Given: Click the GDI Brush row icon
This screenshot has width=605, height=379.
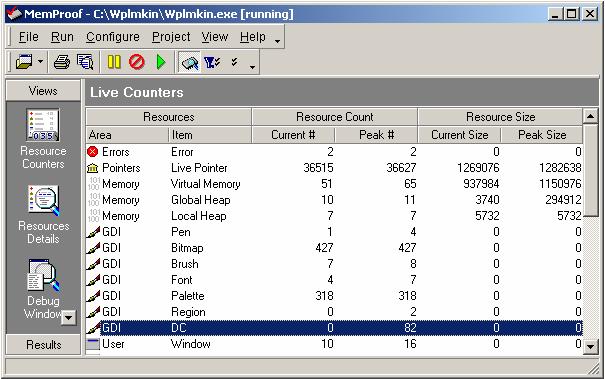Looking at the screenshot, I should pyautogui.click(x=93, y=264).
